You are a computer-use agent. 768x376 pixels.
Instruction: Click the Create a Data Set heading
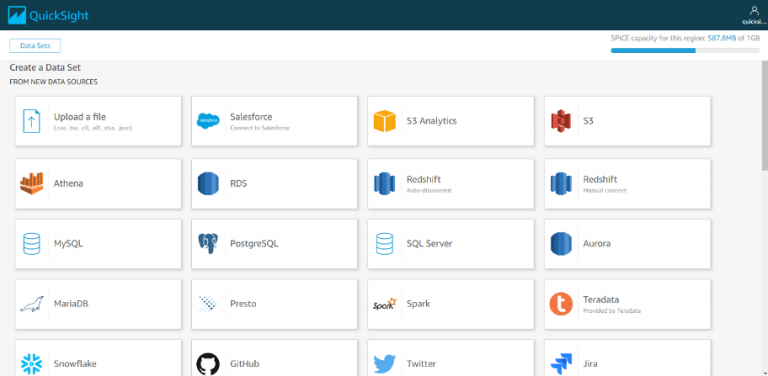coord(45,68)
